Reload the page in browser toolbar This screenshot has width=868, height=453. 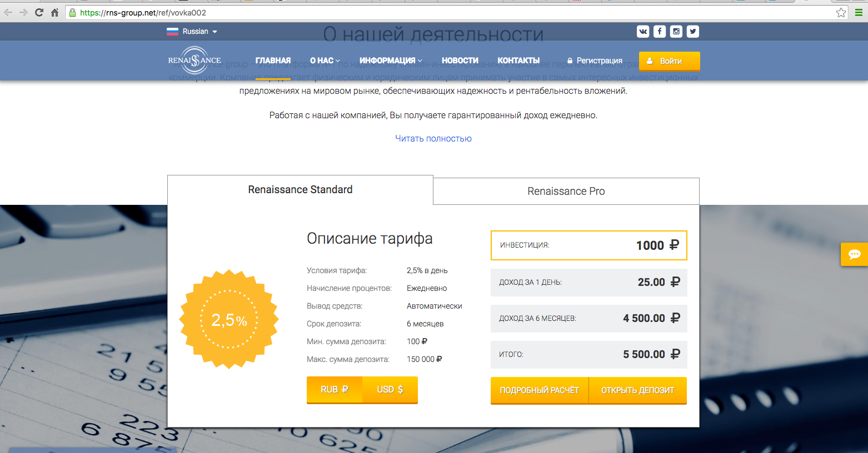pos(39,12)
